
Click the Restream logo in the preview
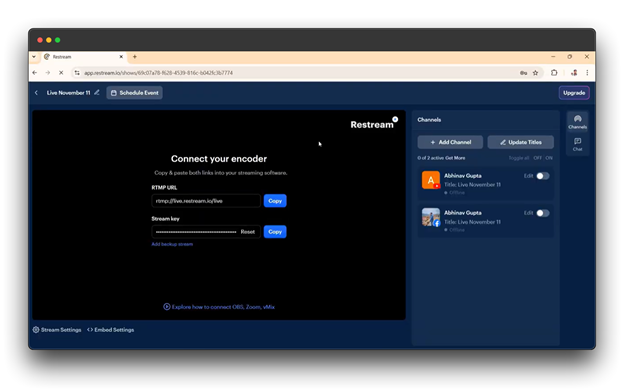374,123
